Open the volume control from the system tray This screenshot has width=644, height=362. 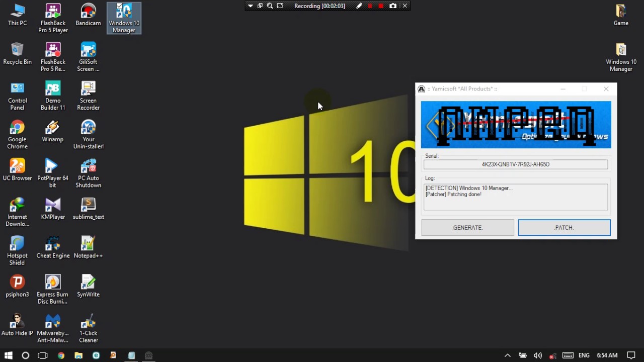(538, 355)
